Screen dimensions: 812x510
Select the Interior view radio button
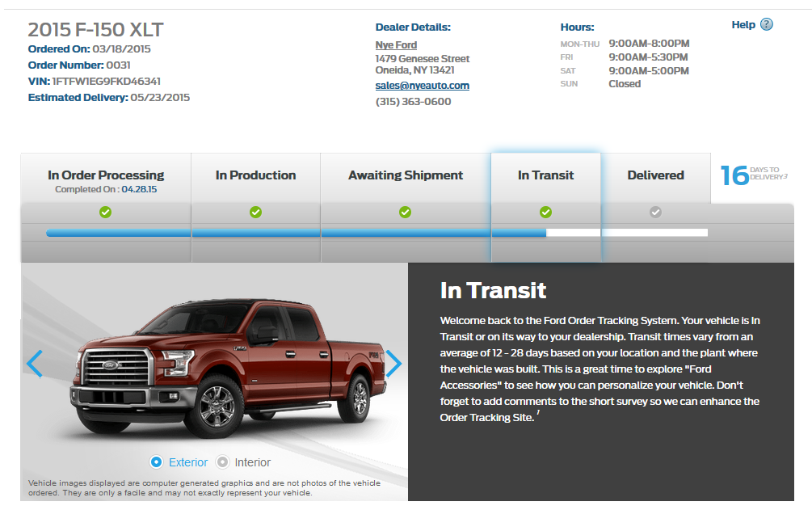[222, 462]
